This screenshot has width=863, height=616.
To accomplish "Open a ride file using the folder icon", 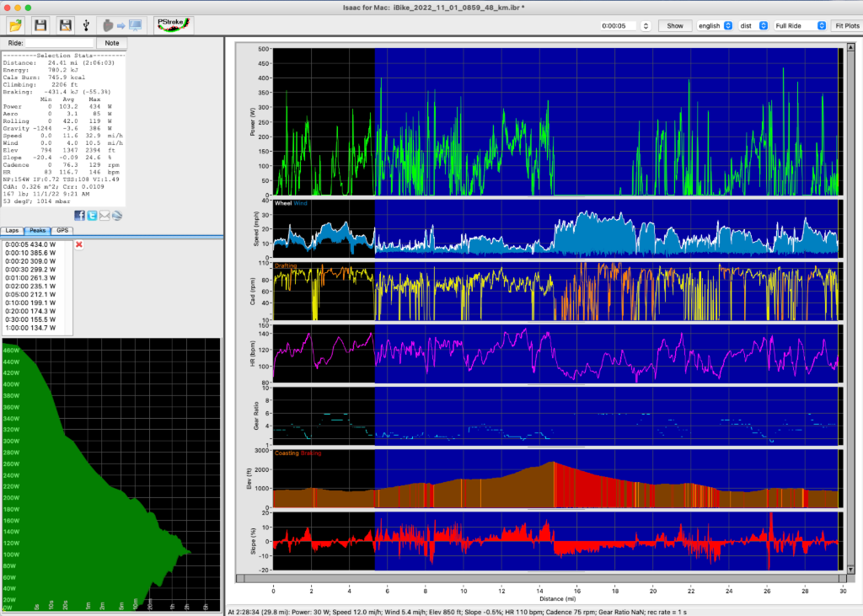I will pyautogui.click(x=15, y=24).
